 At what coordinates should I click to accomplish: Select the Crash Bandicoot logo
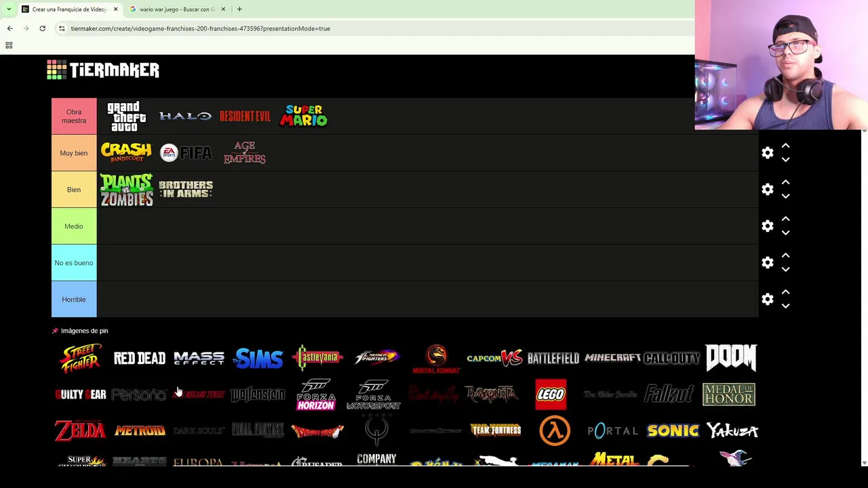[127, 152]
